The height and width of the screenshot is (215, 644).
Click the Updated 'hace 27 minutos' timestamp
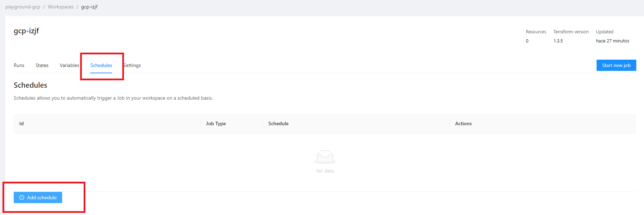[x=612, y=41]
